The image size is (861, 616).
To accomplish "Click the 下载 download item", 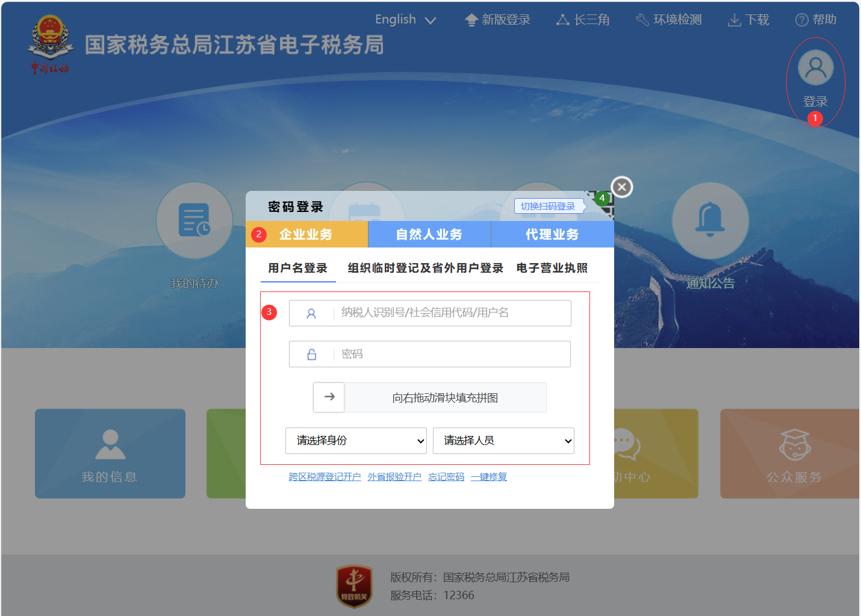I will point(748,20).
